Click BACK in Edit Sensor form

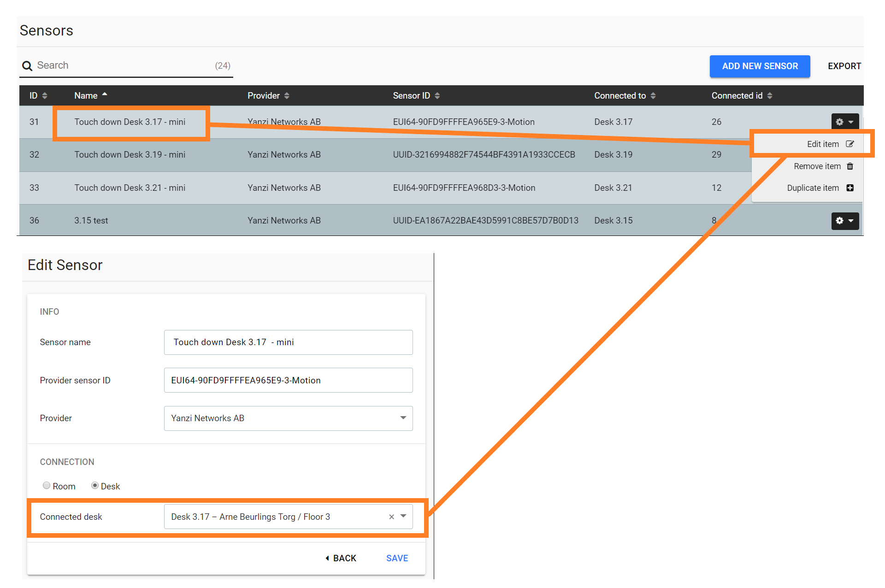pos(341,558)
